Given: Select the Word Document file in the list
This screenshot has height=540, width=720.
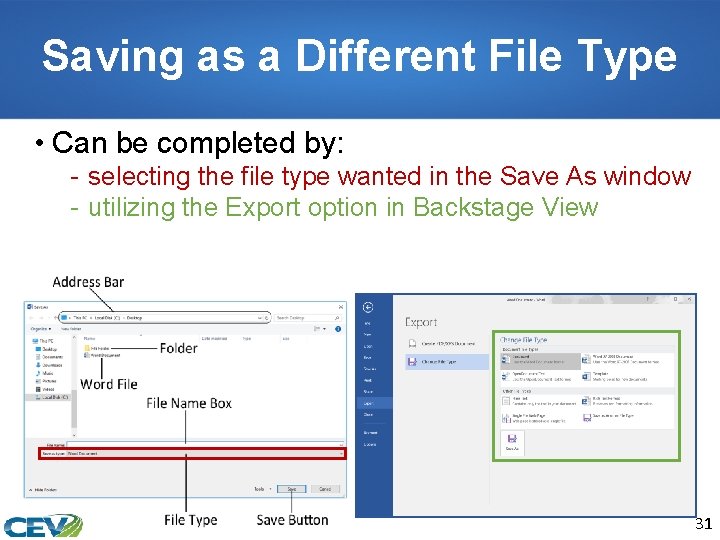Looking at the screenshot, I should (103, 355).
